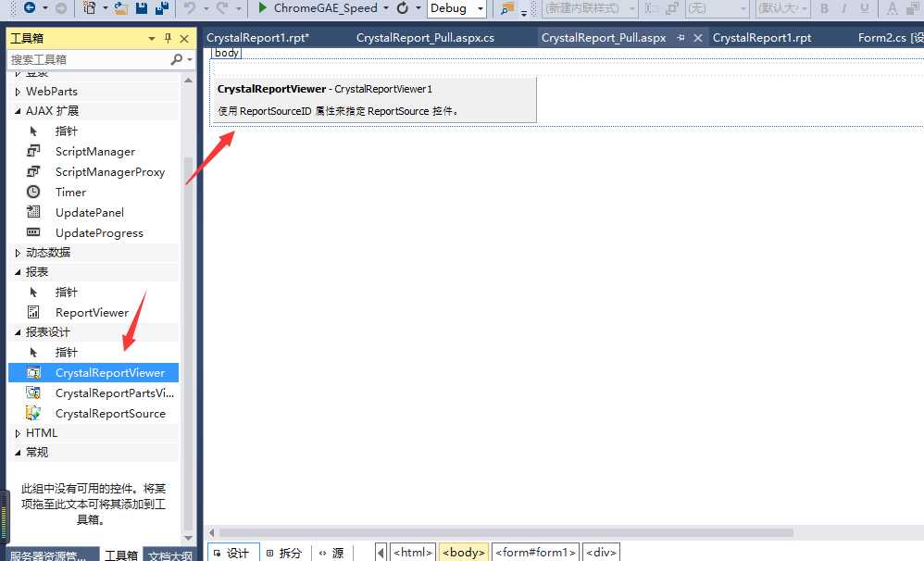Screen dimensions: 924x561
Task: Select the 工具箱 bottom panel tab
Action: point(121,555)
